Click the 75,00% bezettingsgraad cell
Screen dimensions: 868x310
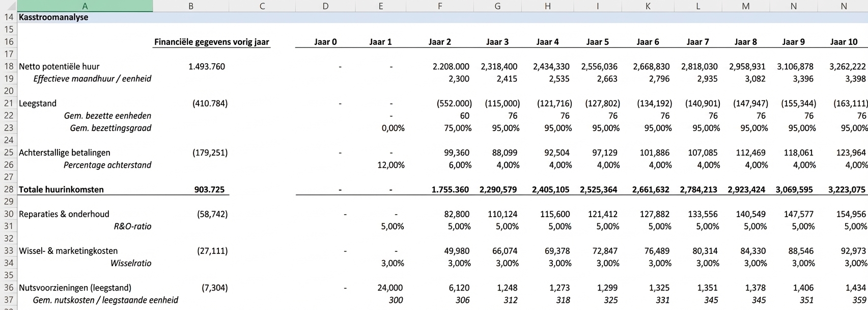click(x=457, y=128)
